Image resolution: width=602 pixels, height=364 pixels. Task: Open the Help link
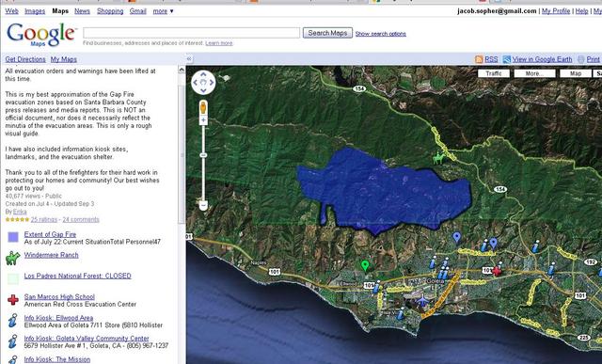(x=581, y=11)
